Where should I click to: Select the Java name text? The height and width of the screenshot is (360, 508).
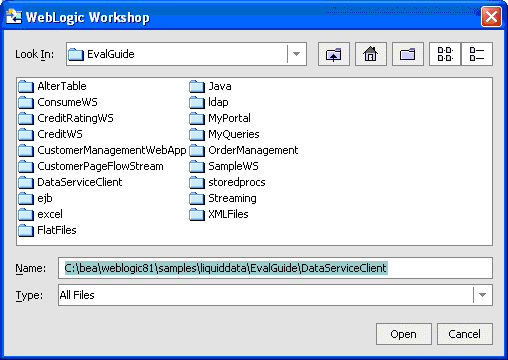(x=220, y=86)
